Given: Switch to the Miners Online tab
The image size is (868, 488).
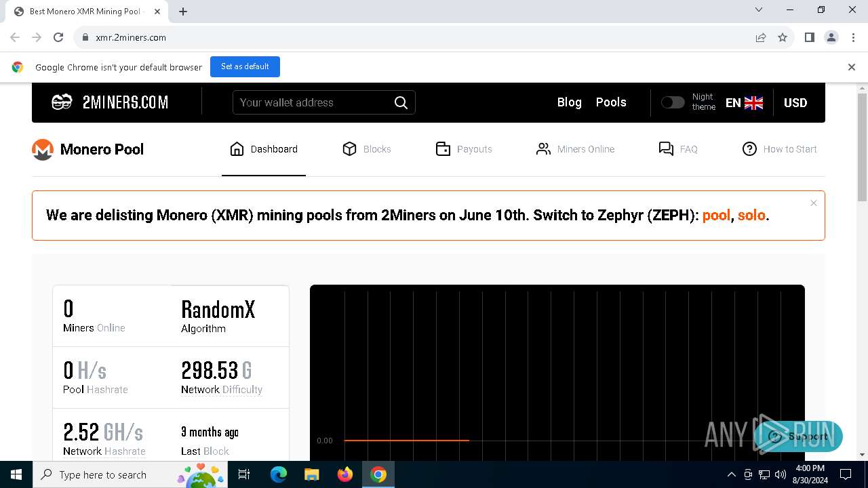Looking at the screenshot, I should click(575, 149).
